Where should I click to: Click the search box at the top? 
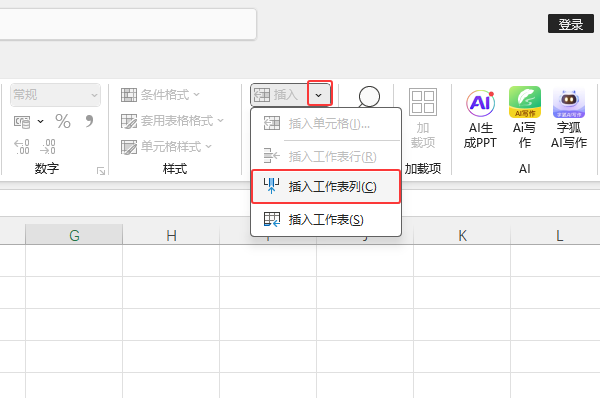coord(127,24)
